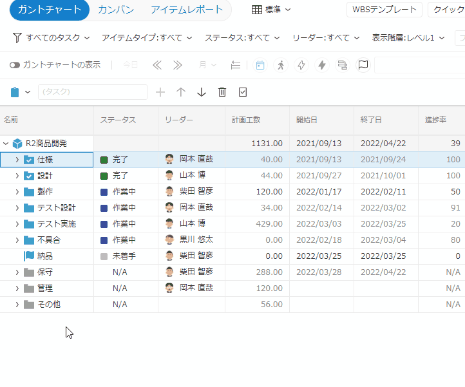Click the flag milestone toolbar icon
Viewport: 465px width, 387px height.
pos(363,65)
